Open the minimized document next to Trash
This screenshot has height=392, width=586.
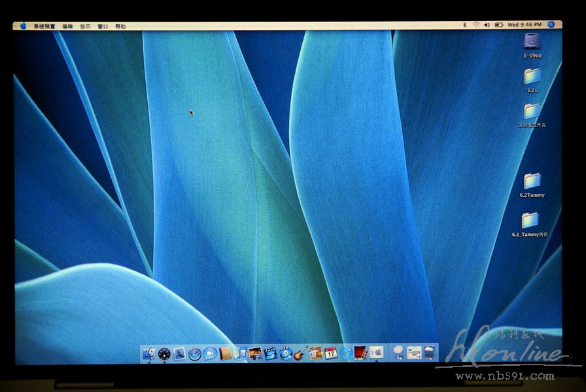414,352
